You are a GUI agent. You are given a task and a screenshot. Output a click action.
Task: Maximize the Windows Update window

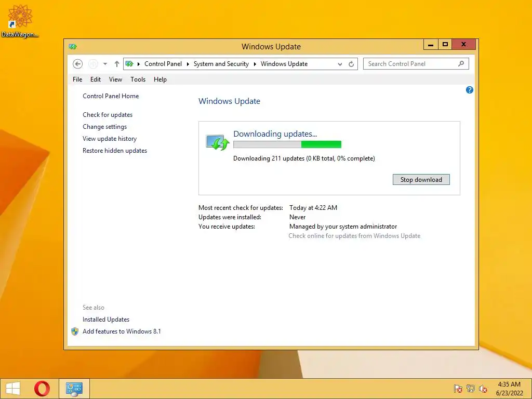click(x=445, y=45)
